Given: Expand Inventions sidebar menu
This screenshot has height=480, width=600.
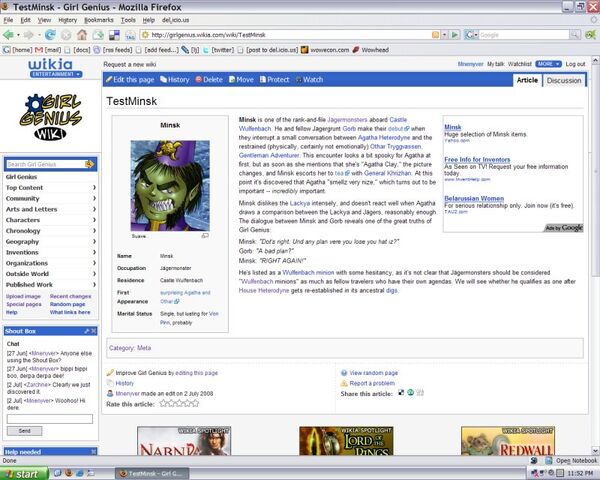Looking at the screenshot, I should pyautogui.click(x=51, y=252).
